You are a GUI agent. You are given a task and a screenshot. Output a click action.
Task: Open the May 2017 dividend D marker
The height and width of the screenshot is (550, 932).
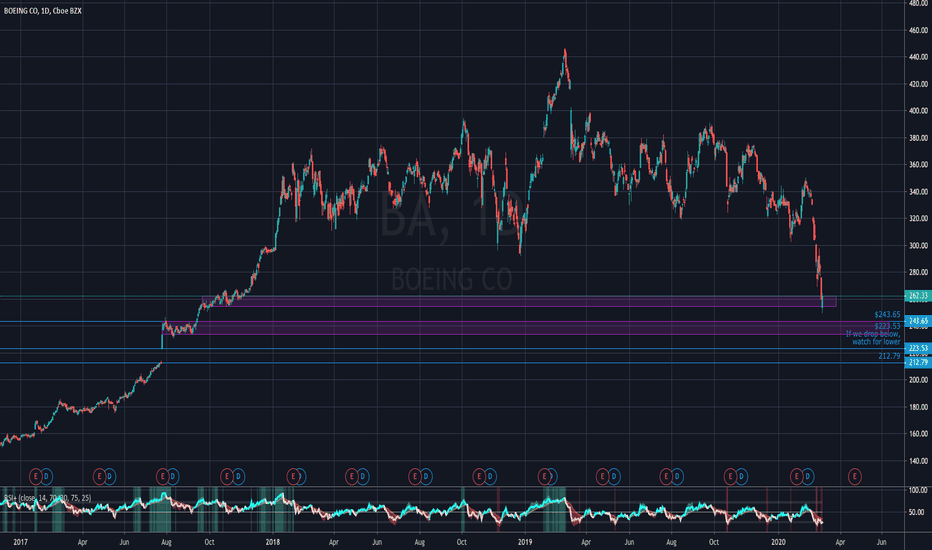[x=109, y=476]
